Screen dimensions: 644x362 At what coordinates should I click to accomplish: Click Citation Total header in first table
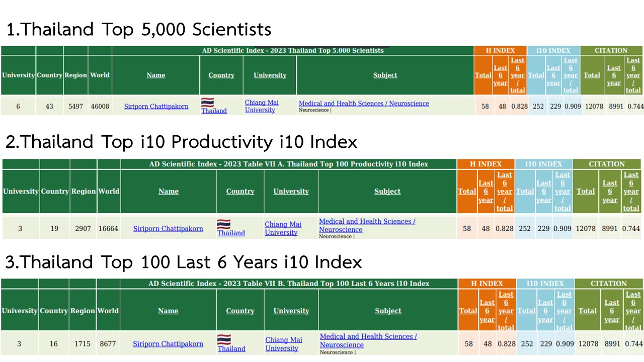(592, 75)
